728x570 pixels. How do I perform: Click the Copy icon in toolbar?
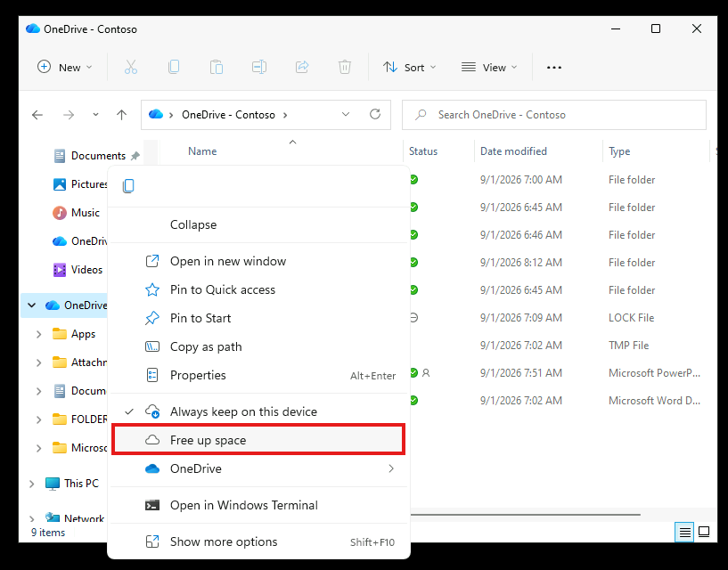pos(174,68)
